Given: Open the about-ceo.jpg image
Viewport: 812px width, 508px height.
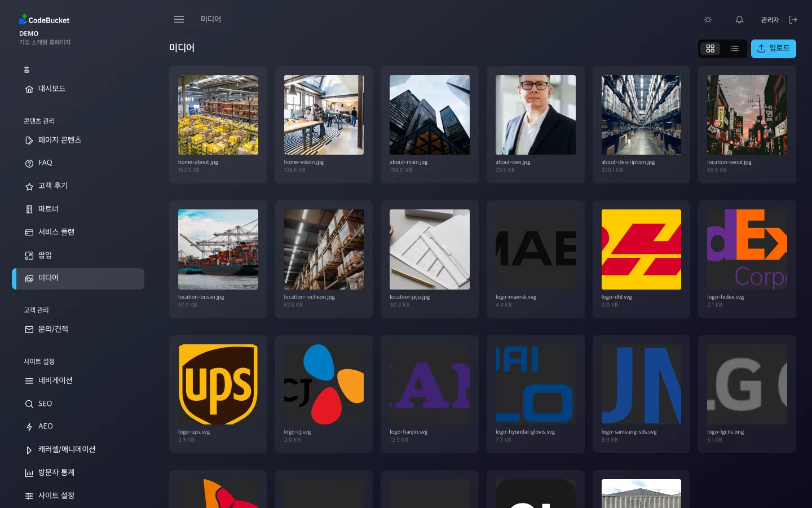Looking at the screenshot, I should pos(535,115).
